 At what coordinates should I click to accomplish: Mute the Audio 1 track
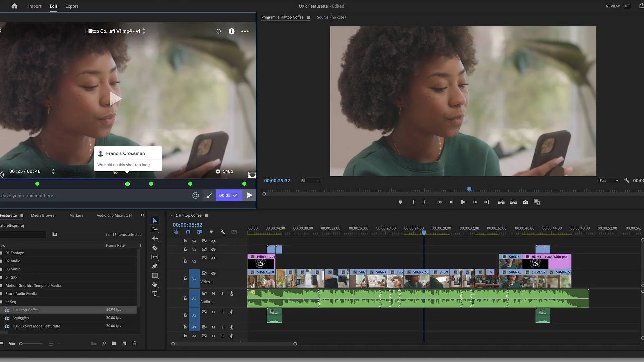click(x=213, y=293)
